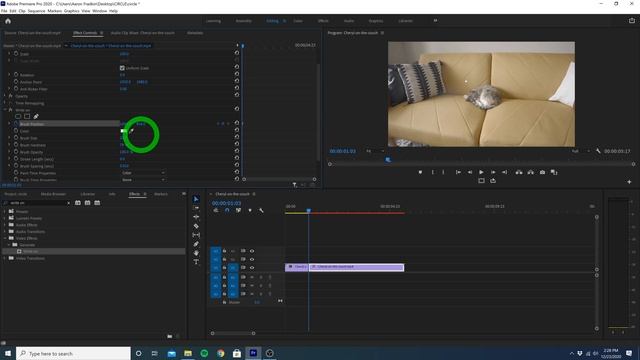Select the Ripple Edit tool
The height and width of the screenshot is (360, 640).
[196, 217]
